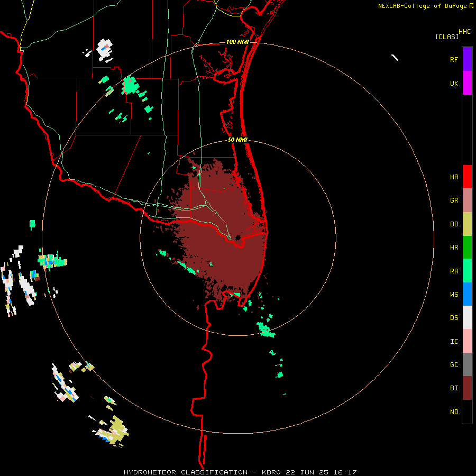Click the IC legend label

(x=454, y=341)
